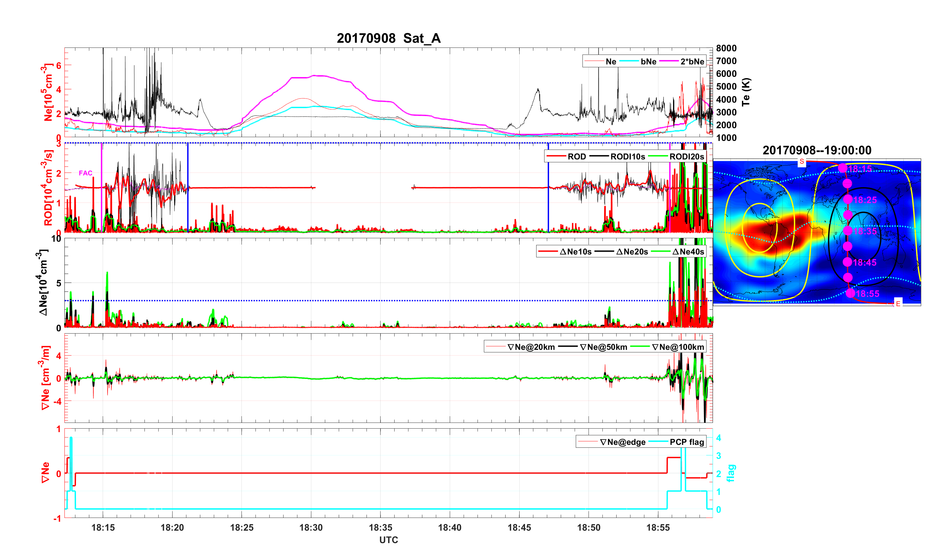Click the ∇Ne@edge legend entry
Image resolution: width=926 pixels, height=560 pixels.
[x=622, y=442]
